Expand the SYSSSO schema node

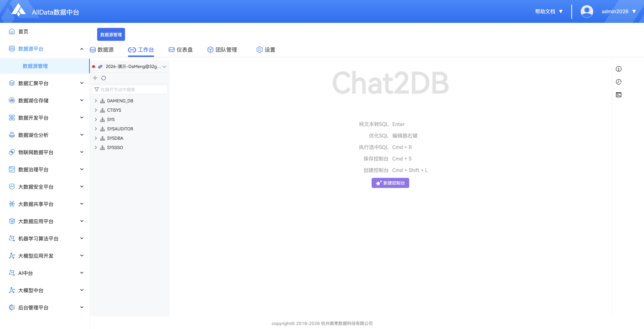coord(96,147)
